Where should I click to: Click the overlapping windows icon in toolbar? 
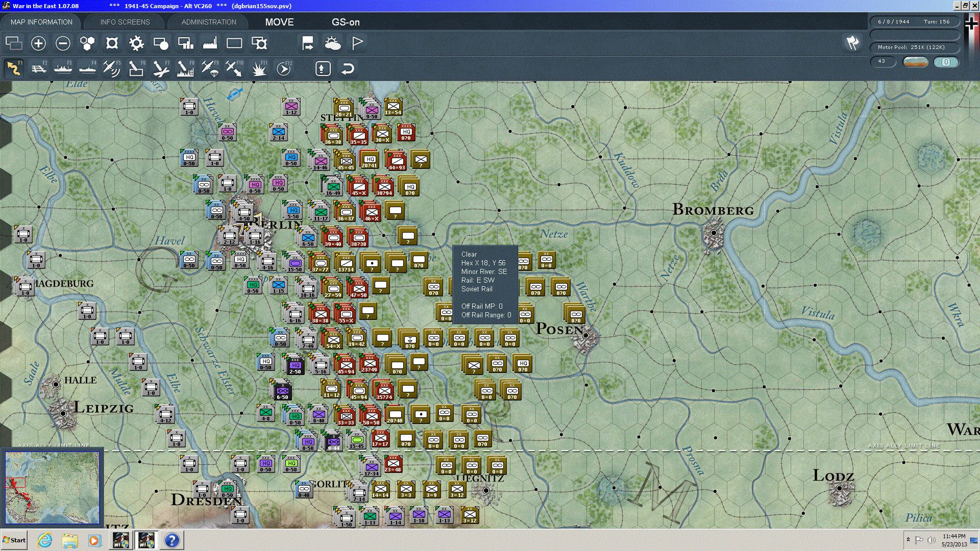click(x=14, y=43)
